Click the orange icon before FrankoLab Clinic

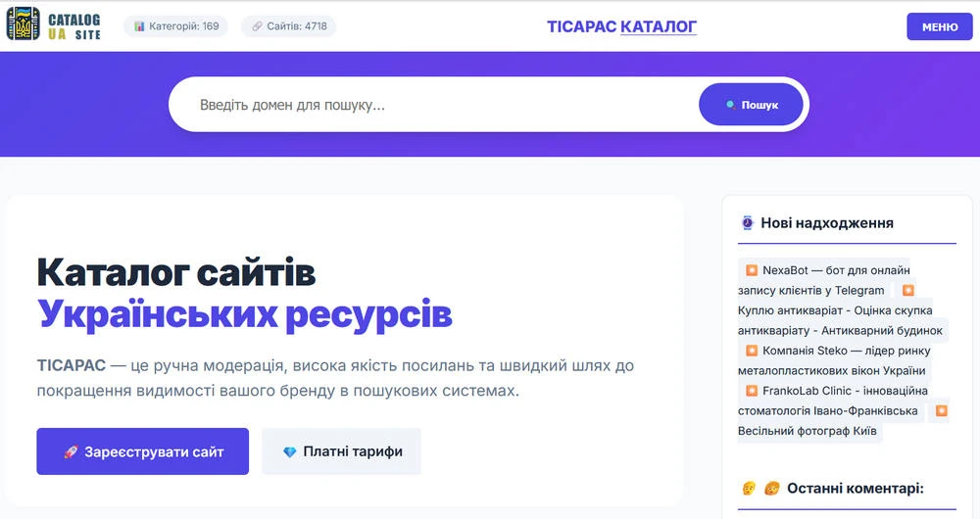pyautogui.click(x=751, y=391)
